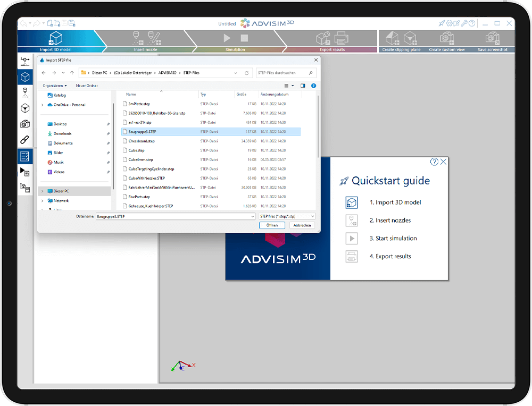Click the Save screenshot camera icon
This screenshot has height=406, width=532.
pyautogui.click(x=492, y=38)
